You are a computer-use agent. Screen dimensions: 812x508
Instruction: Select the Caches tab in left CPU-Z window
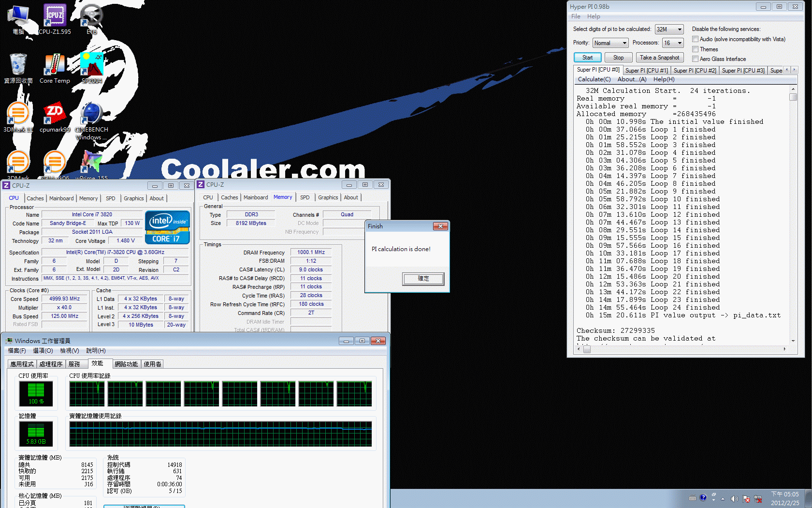point(35,198)
